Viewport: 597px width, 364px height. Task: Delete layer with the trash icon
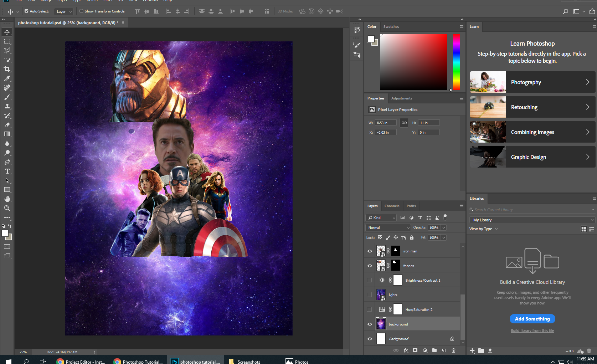(x=453, y=350)
